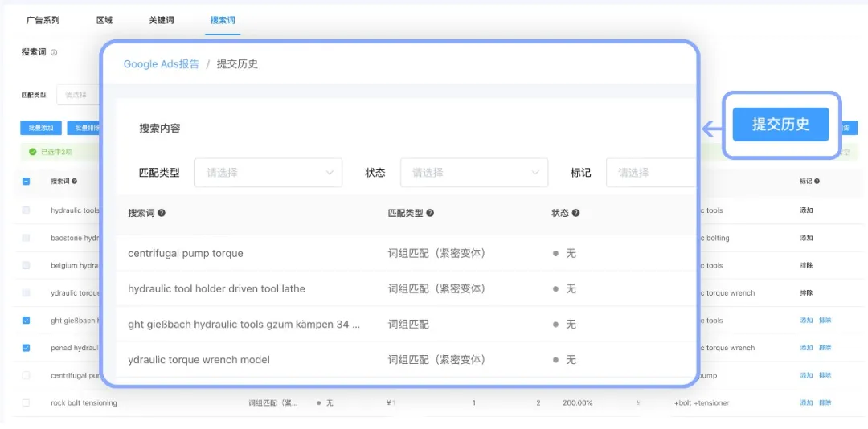Click 词组匹配 cell in ght gießbach row
The height and width of the screenshot is (429, 868).
tap(408, 325)
